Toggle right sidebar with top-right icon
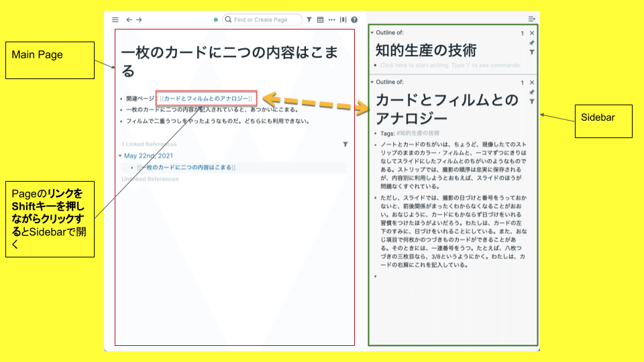Screen dimensions: 644x362 (x=531, y=19)
